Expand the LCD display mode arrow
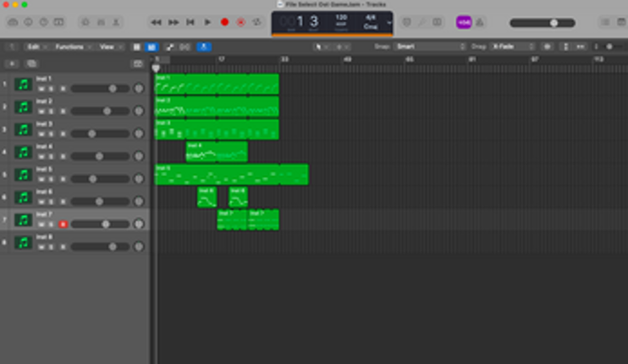Screen dimensions: 628x364 click(x=389, y=23)
